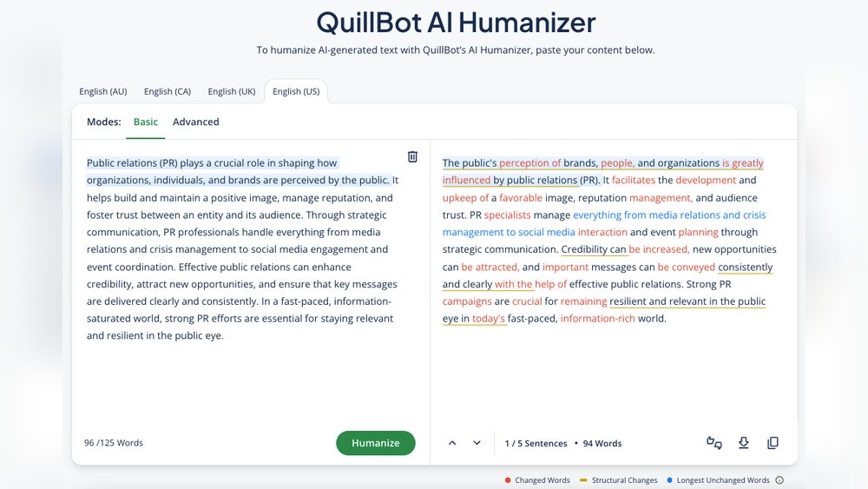
Task: Open the info icon beside Longest Unchanged Words
Action: coord(779,480)
